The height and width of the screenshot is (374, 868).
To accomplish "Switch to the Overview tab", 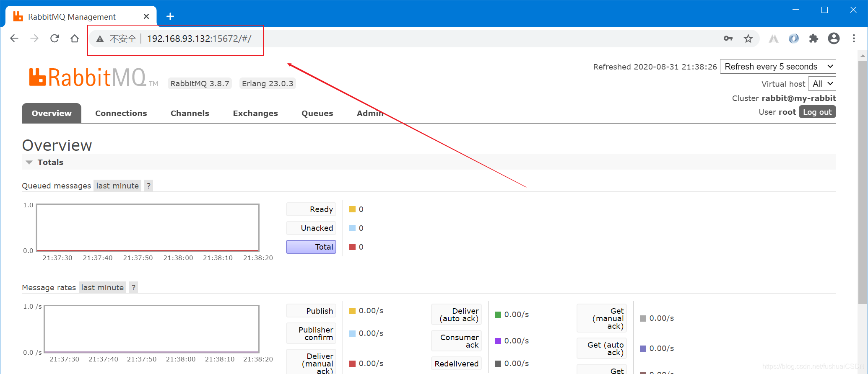I will point(52,113).
